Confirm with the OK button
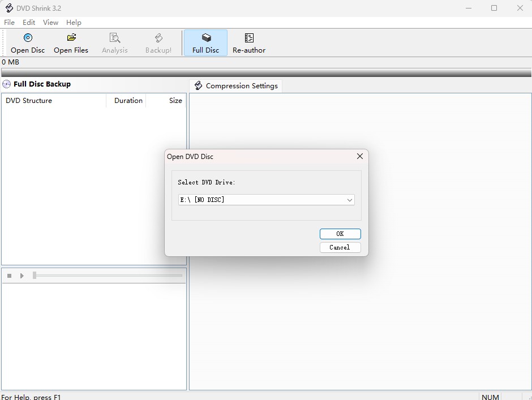The width and height of the screenshot is (532, 400). click(x=340, y=234)
